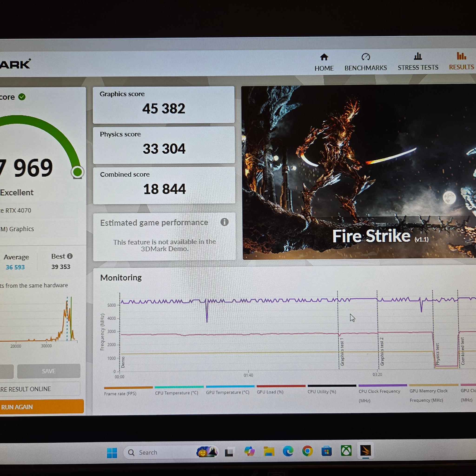Click the orange results bars icon
The image size is (476, 476).
461,56
